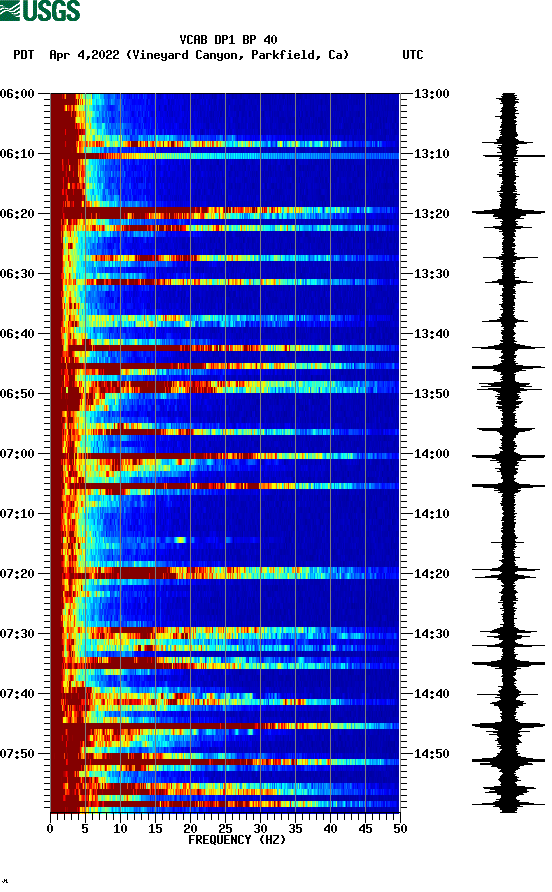Click '(Vineyard Canyon, Parkfield, Ca)' location text
Screen dimensions: 552x892
pyautogui.click(x=237, y=55)
